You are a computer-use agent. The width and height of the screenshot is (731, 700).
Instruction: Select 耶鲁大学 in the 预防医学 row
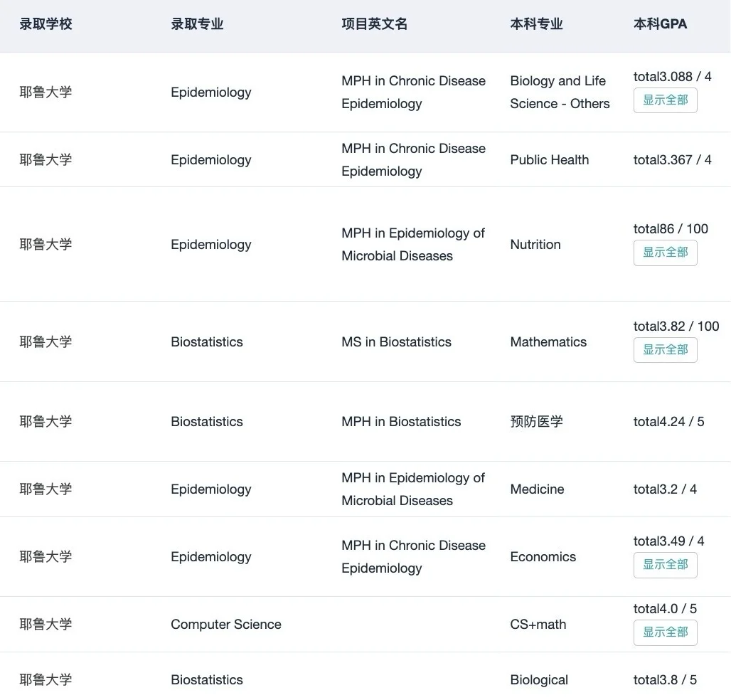[46, 422]
